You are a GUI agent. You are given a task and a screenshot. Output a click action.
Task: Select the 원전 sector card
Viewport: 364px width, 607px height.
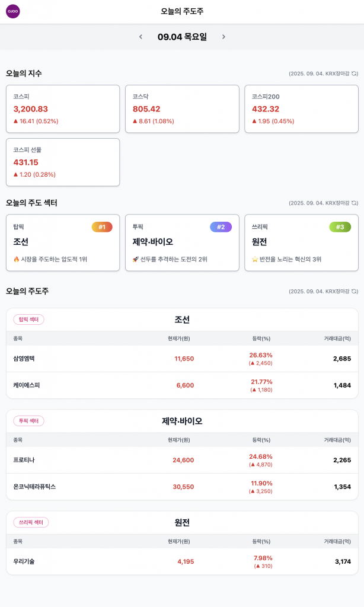tap(301, 242)
